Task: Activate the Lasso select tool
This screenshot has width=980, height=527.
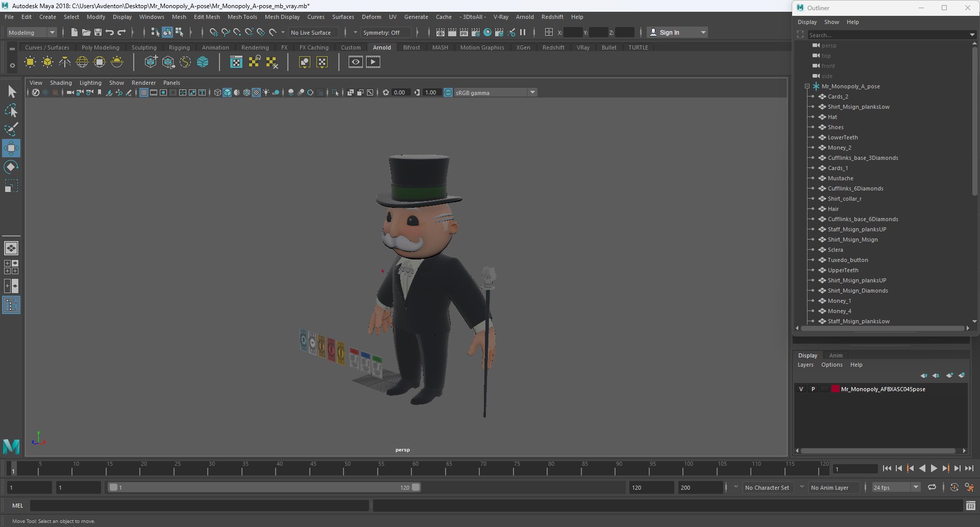Action: [11, 110]
